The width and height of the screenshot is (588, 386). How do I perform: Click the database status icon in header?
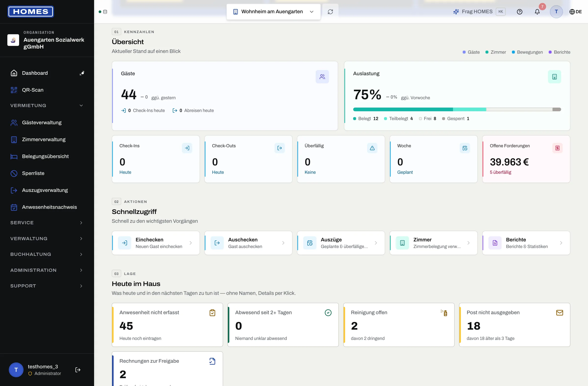105,12
